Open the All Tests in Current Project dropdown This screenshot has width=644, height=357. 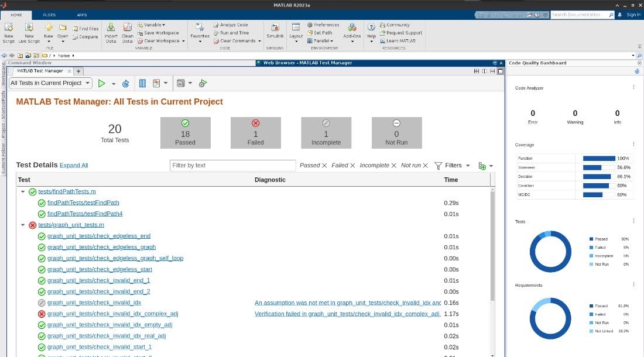click(x=50, y=84)
